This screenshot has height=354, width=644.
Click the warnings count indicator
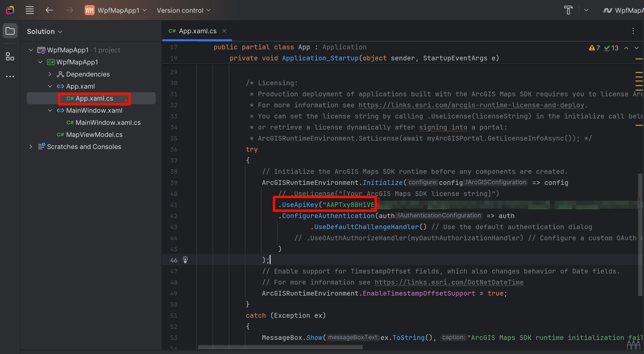(594, 48)
